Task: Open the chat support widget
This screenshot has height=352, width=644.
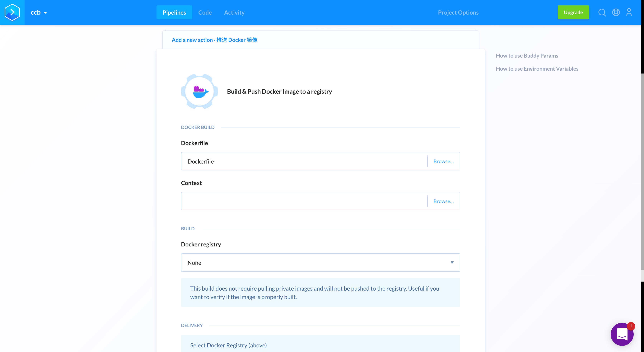Action: (622, 334)
